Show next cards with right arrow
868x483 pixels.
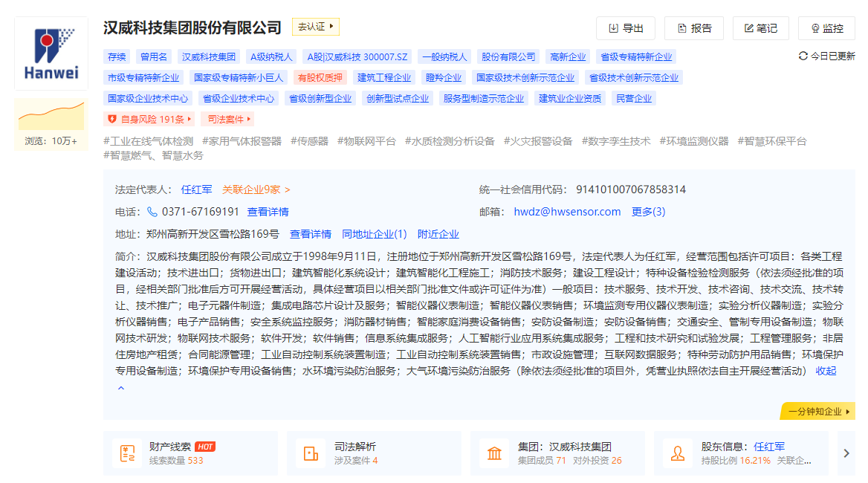846,453
